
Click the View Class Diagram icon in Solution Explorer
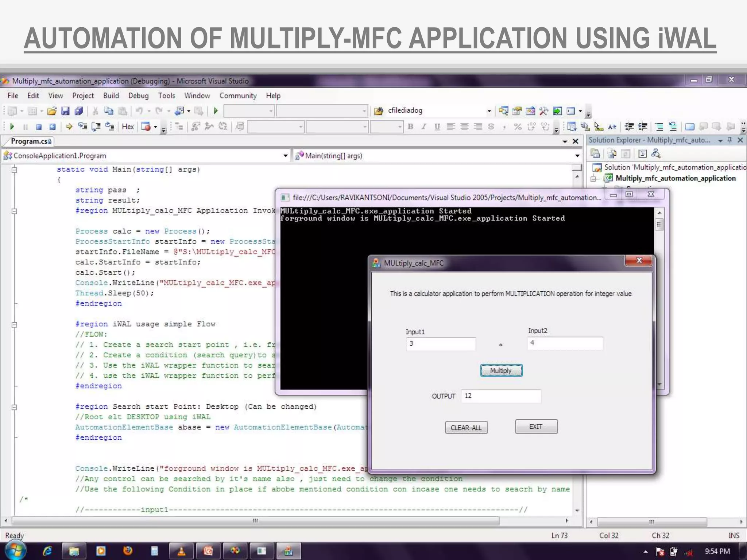click(x=656, y=154)
